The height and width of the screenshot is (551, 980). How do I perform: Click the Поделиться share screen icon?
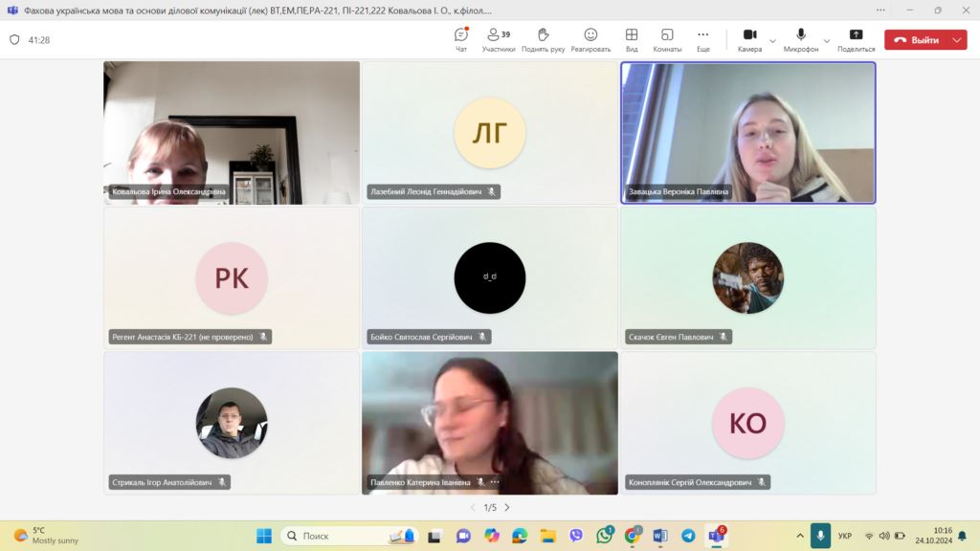856,39
